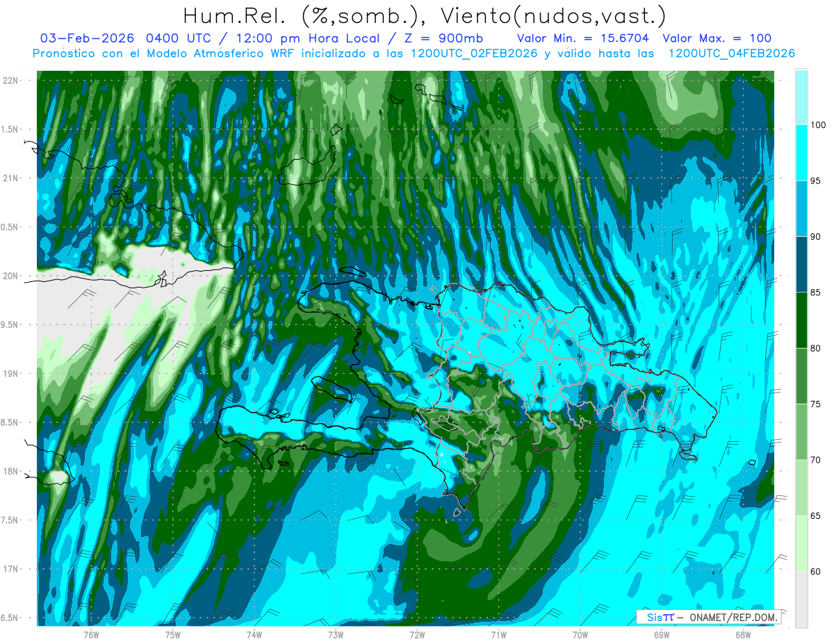Click the '18N' latitude axis label
This screenshot has height=644, width=834.
coord(10,472)
